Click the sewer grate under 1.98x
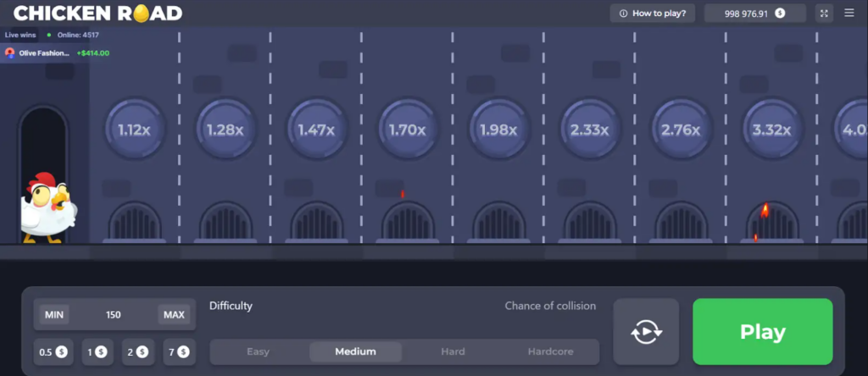The image size is (868, 376). 498,222
